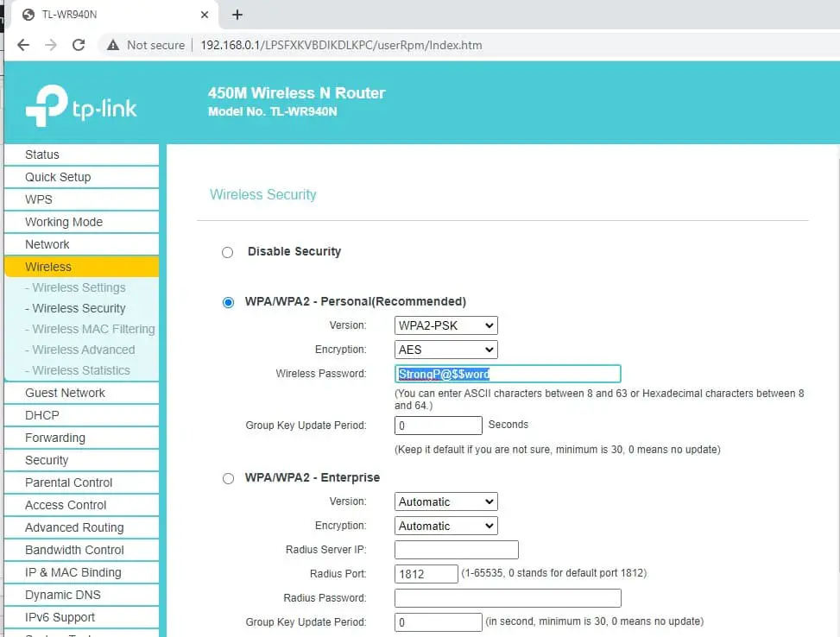Click the 450M Wireless N Router title
The height and width of the screenshot is (637, 840).
297,93
